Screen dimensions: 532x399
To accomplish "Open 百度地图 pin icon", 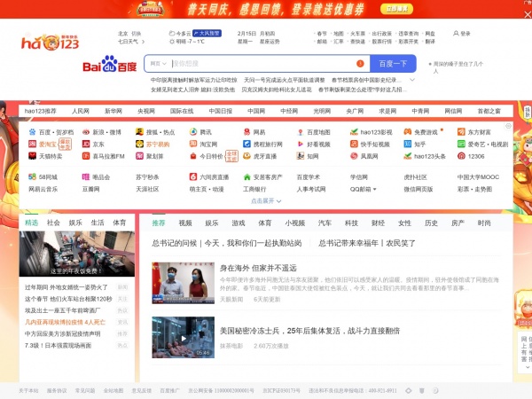I will tap(301, 132).
